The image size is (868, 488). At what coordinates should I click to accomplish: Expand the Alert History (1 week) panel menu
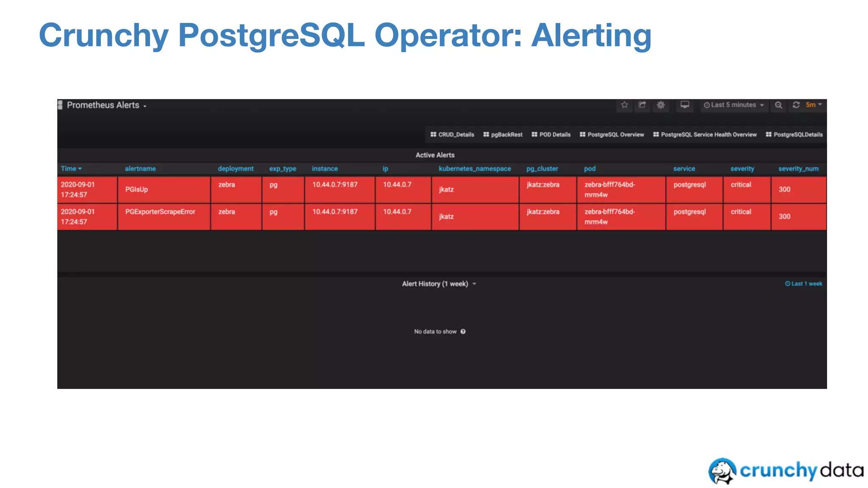tap(439, 284)
